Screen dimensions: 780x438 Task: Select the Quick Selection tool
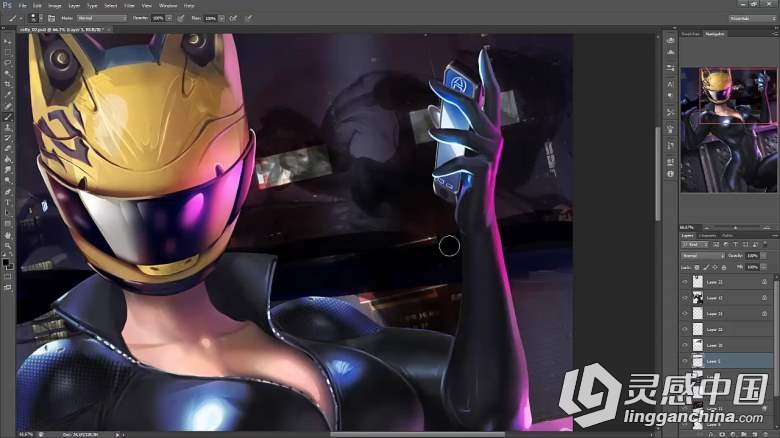tap(7, 74)
